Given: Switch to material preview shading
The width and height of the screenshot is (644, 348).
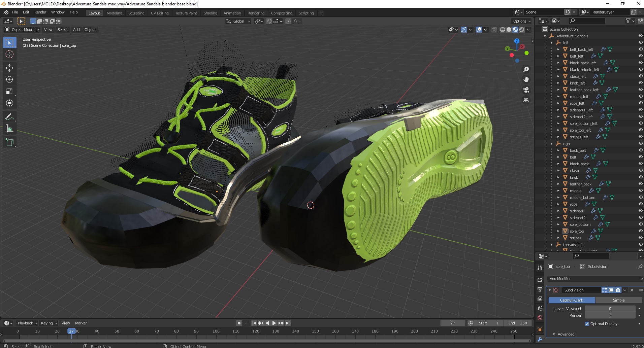Looking at the screenshot, I should click(x=515, y=30).
